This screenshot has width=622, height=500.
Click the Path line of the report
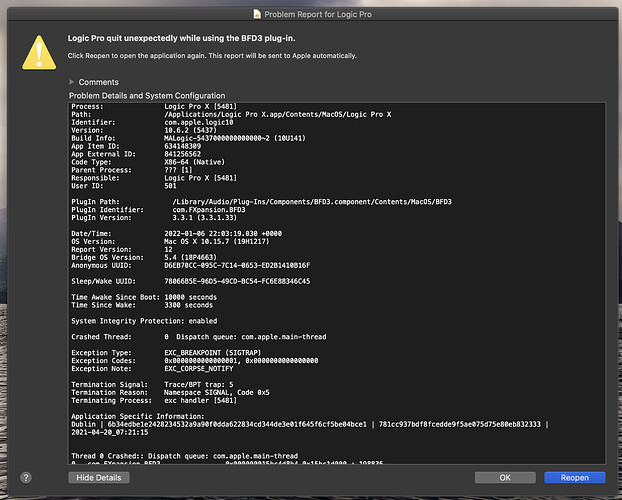231,114
